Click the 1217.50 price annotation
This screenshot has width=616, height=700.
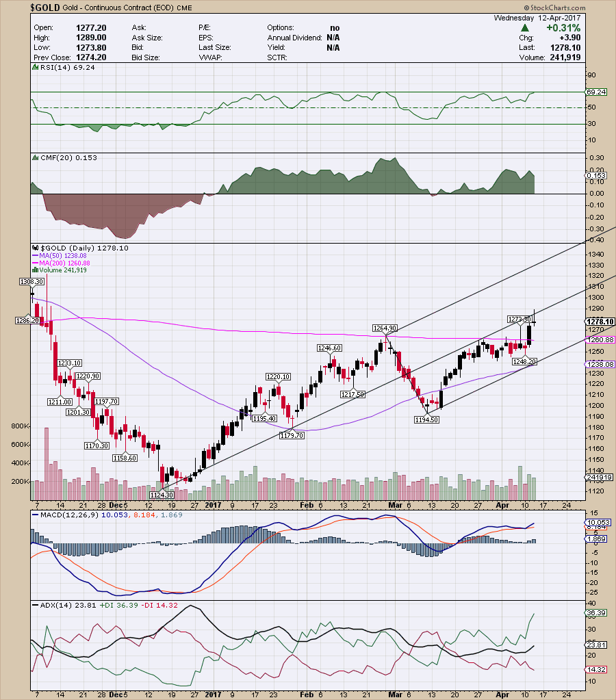(x=352, y=394)
